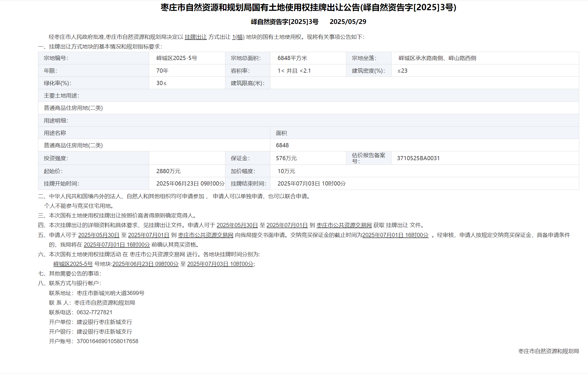Click the 用途明细 header row
This screenshot has height=377, width=588.
click(x=309, y=121)
